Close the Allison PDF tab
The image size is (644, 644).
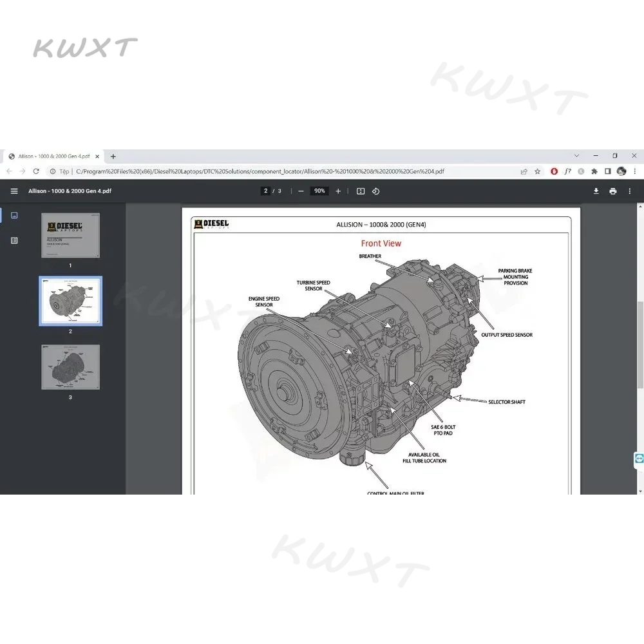(97, 156)
